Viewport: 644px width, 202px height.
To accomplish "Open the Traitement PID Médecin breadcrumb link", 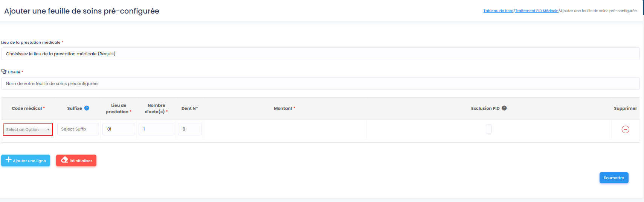I will pos(537,11).
